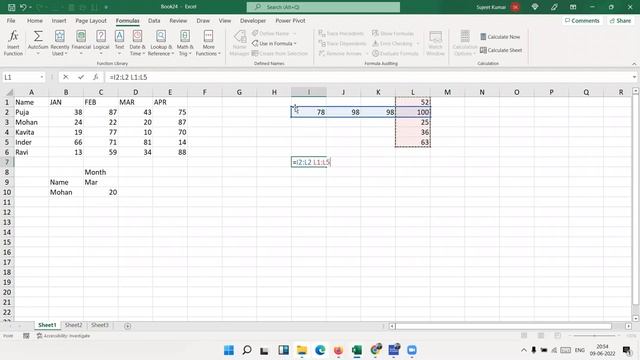Open Date & Time functions dropdown

(x=137, y=42)
